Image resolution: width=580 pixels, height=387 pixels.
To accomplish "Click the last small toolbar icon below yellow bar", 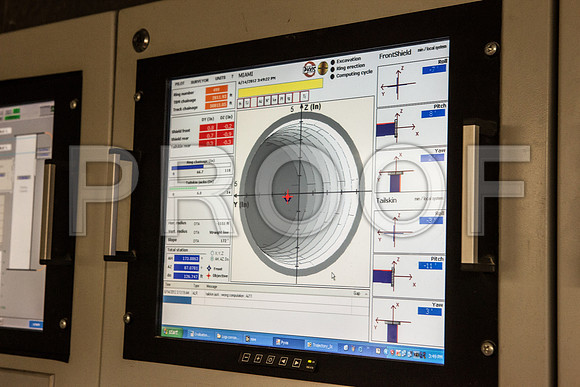I will tap(304, 96).
